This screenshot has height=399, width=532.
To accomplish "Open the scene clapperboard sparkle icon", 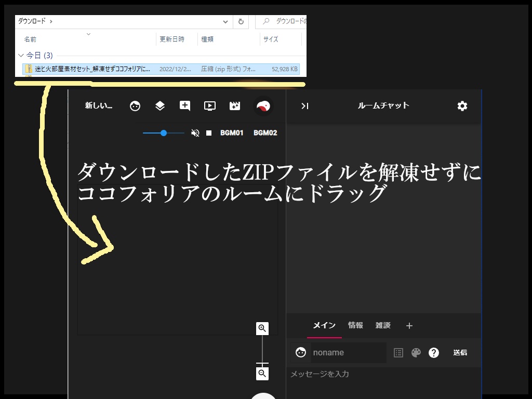I will point(235,106).
